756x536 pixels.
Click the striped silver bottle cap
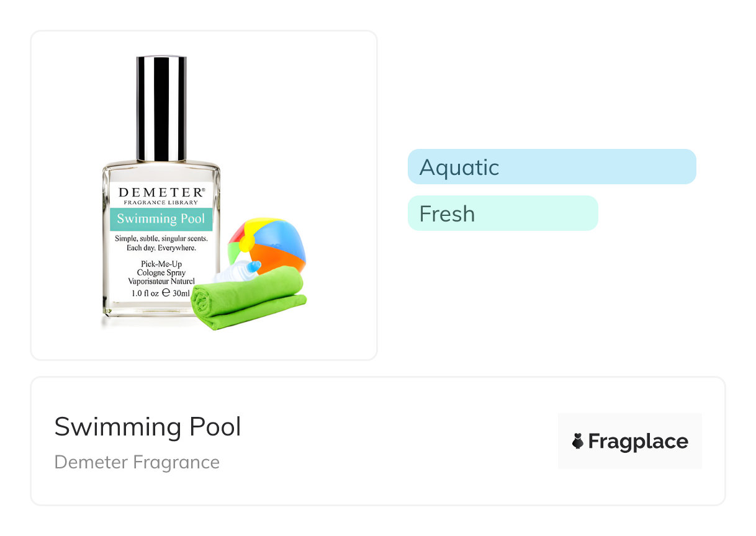point(161,108)
